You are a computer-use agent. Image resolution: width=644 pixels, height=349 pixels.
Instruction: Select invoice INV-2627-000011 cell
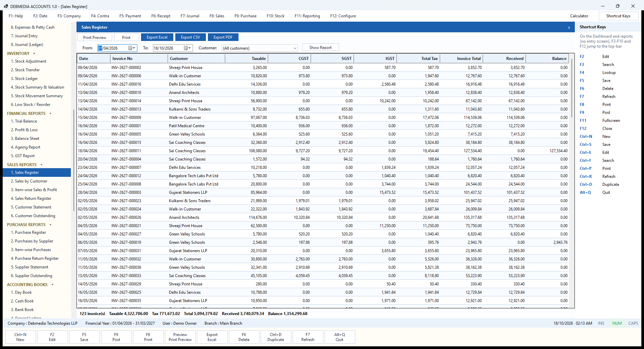pos(139,151)
